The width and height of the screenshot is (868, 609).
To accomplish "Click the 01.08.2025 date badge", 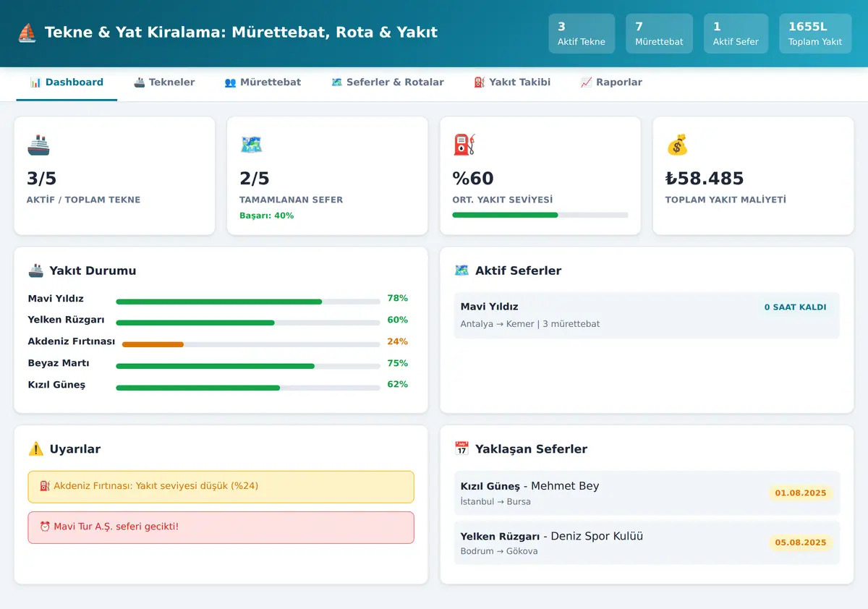I will [x=801, y=493].
